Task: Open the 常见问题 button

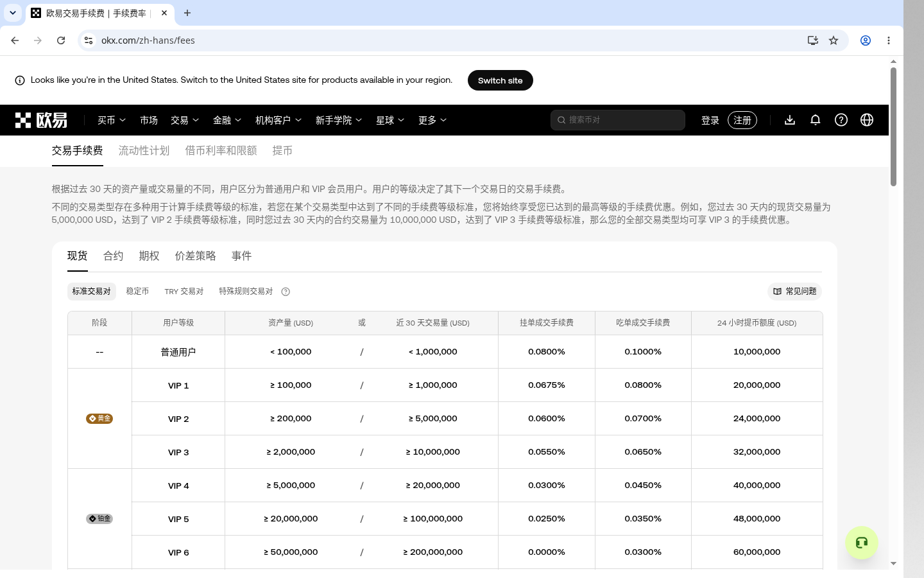Action: [x=794, y=292]
